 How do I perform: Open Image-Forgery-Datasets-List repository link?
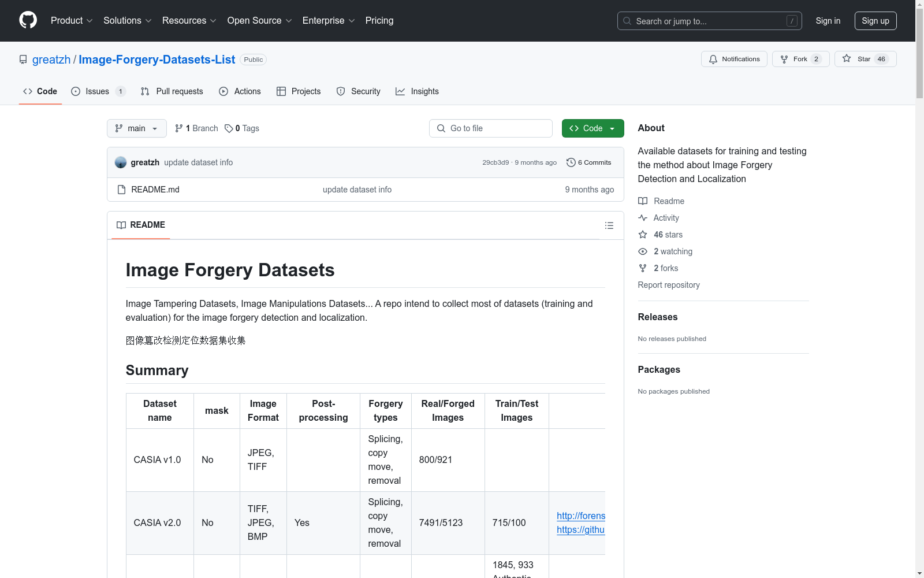pyautogui.click(x=157, y=60)
